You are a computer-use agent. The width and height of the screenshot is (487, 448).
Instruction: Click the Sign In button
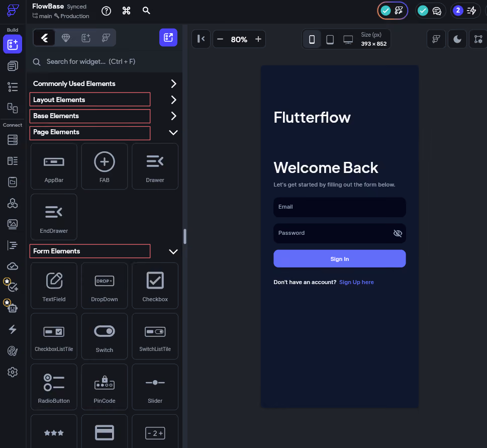coord(339,259)
